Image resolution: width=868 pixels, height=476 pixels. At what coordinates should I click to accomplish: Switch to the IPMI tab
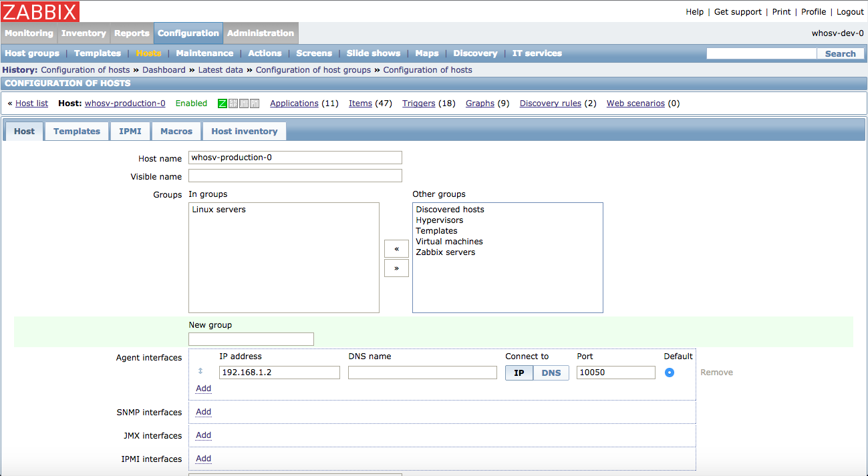130,132
